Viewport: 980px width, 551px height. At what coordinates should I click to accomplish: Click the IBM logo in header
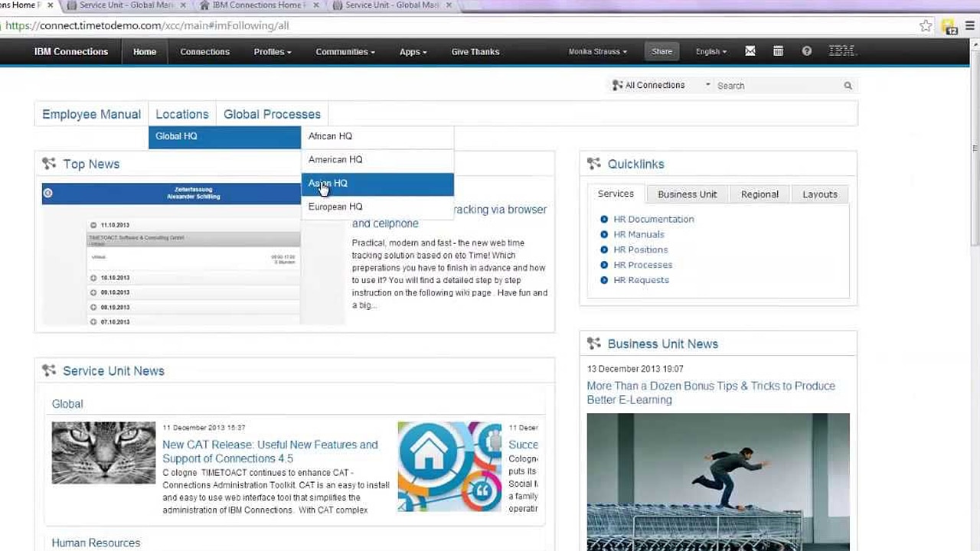(x=842, y=51)
